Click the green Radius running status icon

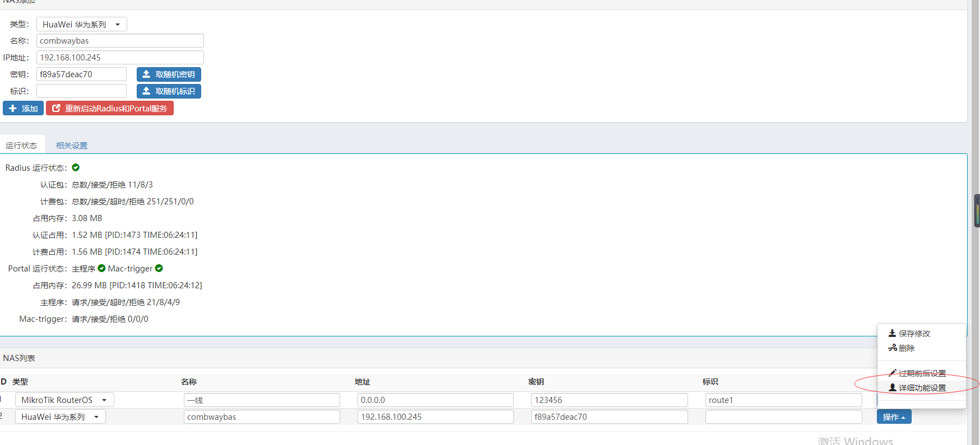click(76, 167)
